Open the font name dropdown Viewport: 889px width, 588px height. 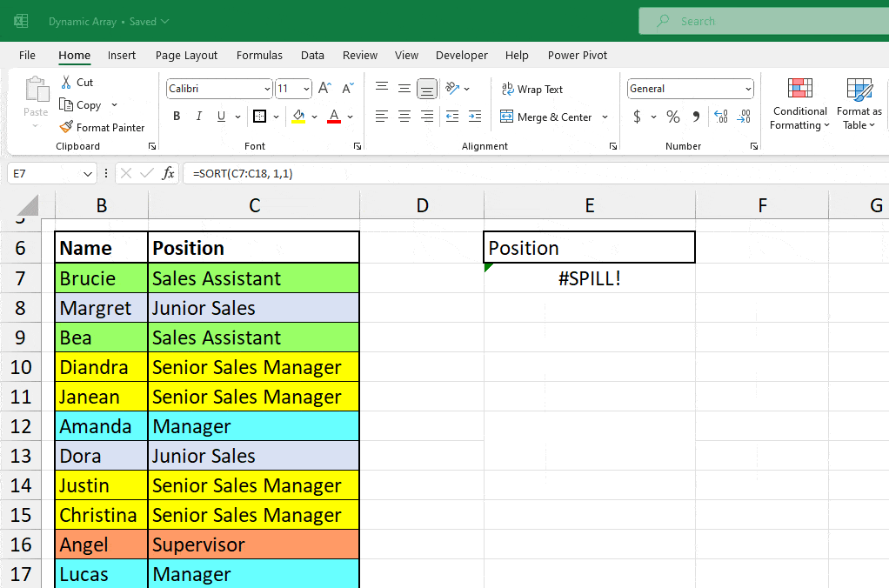pyautogui.click(x=267, y=88)
